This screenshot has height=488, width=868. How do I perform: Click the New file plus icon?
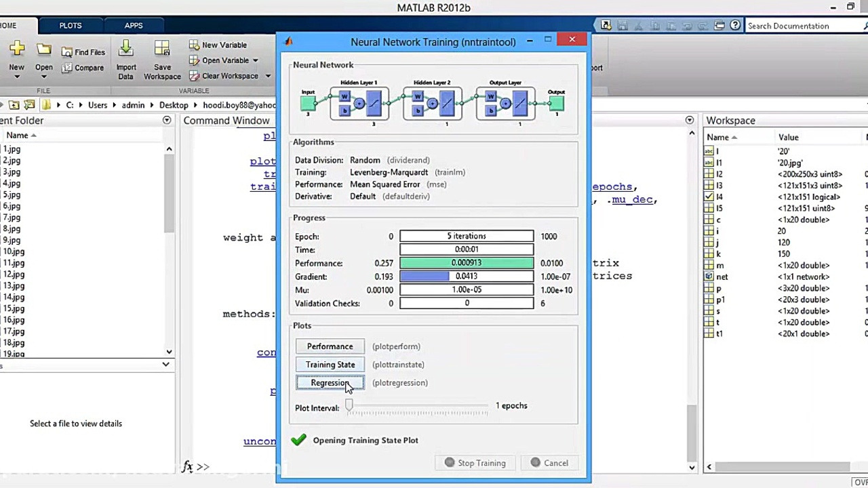coord(17,49)
